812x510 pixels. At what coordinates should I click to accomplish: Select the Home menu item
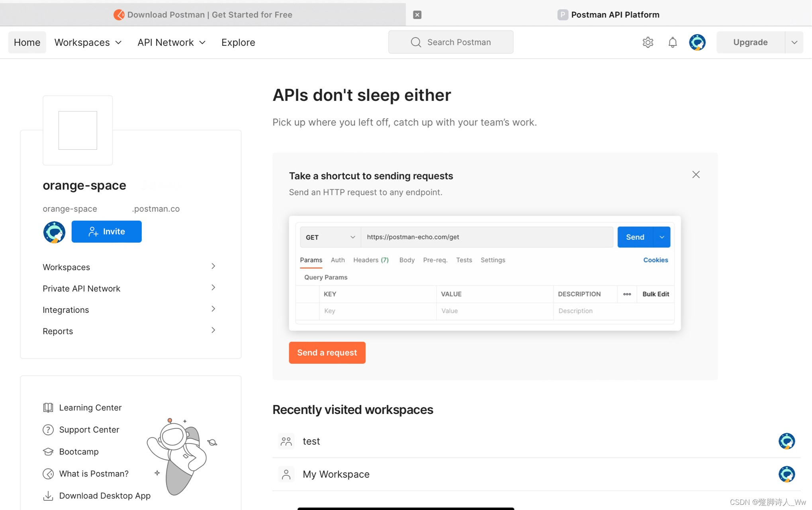[27, 42]
